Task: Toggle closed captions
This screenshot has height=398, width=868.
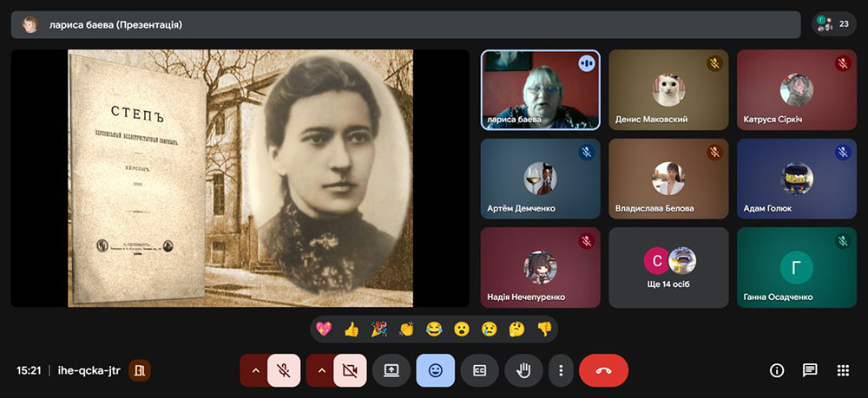Action: 479,370
